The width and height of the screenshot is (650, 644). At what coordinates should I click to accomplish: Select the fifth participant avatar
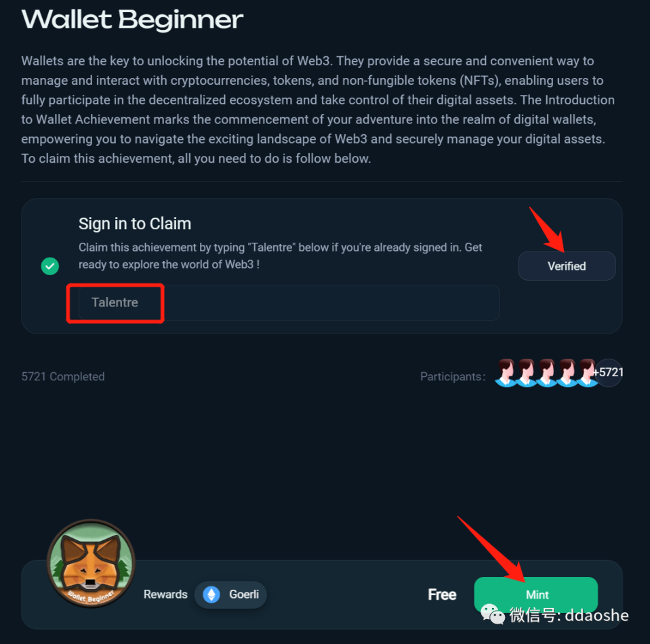coord(587,372)
